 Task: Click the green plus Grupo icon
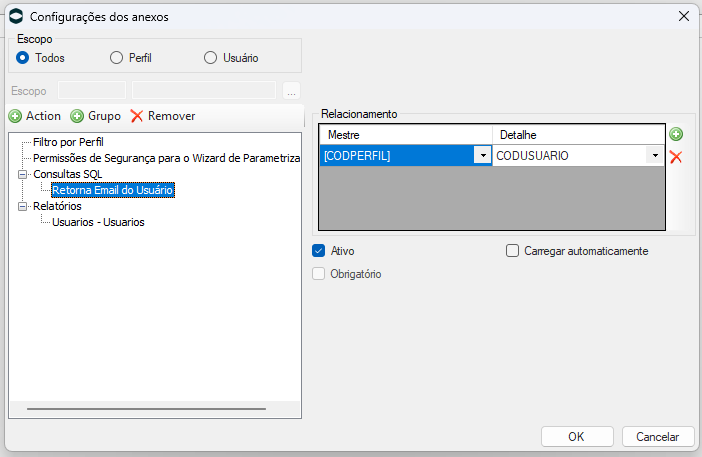click(x=77, y=116)
